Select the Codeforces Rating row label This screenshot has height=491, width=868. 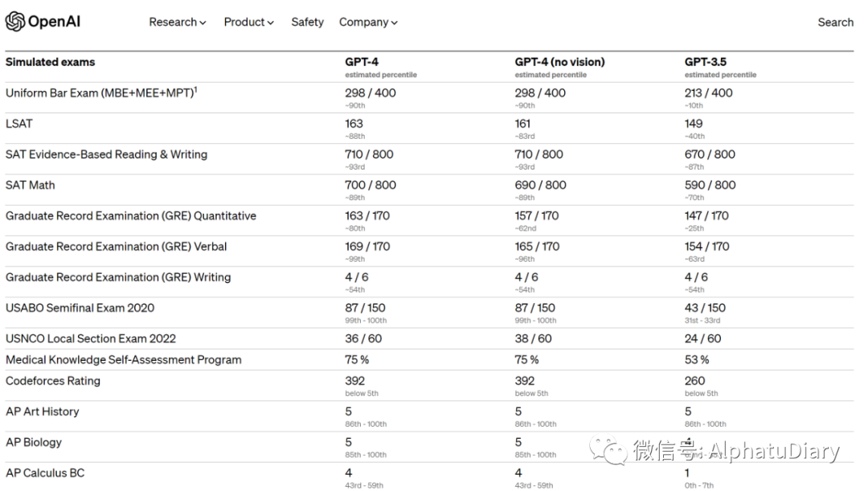[x=53, y=381]
